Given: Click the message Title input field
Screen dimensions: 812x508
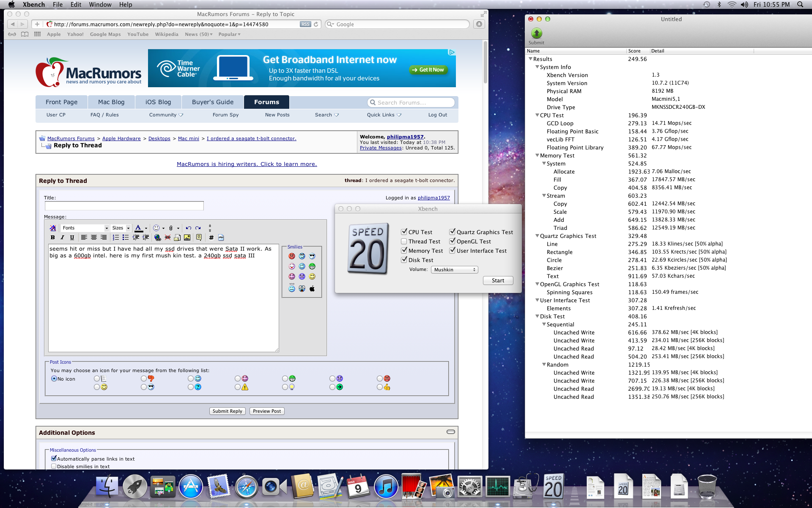Looking at the screenshot, I should pyautogui.click(x=124, y=206).
